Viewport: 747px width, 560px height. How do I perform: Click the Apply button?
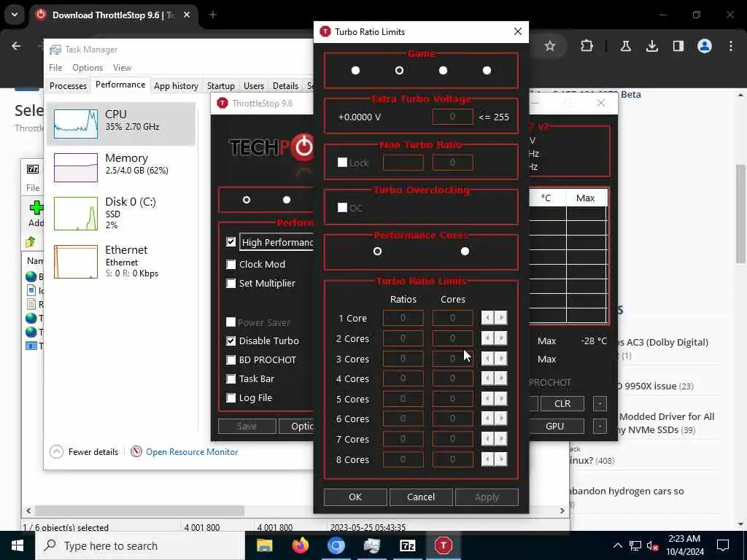tap(487, 497)
